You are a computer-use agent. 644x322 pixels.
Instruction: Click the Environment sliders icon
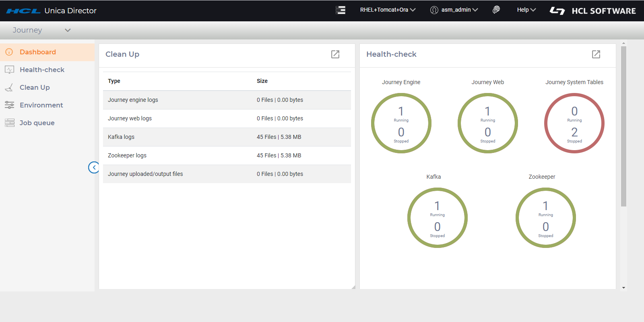click(9, 105)
